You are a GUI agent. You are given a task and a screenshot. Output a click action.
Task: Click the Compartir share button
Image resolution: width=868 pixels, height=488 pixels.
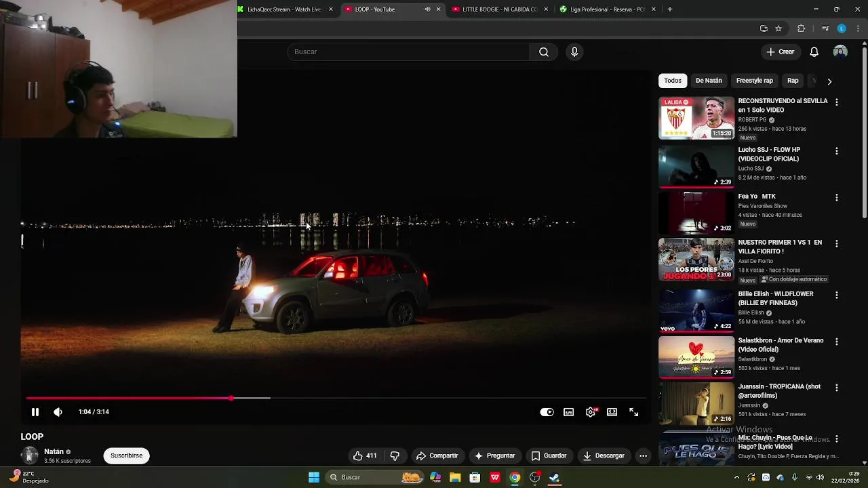click(x=437, y=455)
